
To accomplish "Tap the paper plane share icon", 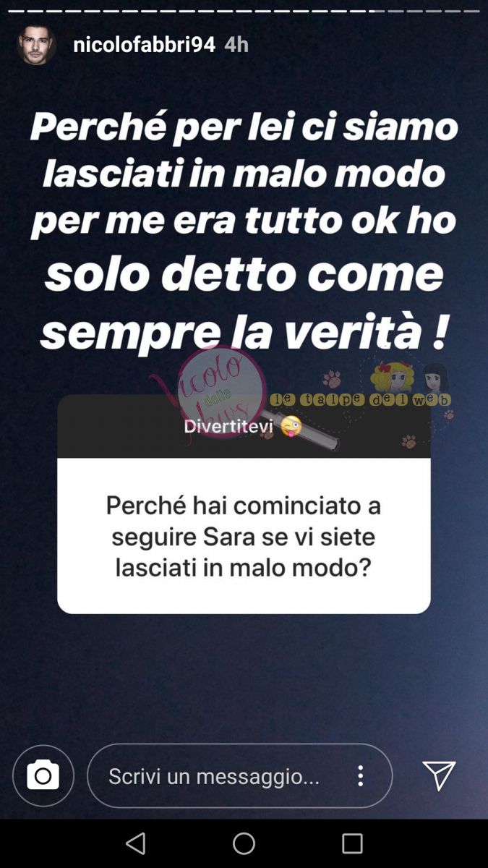I will [x=439, y=776].
